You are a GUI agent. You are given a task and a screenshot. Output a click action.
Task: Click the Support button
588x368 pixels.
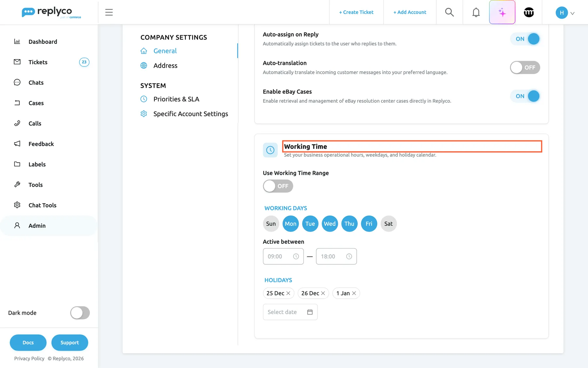(x=70, y=342)
